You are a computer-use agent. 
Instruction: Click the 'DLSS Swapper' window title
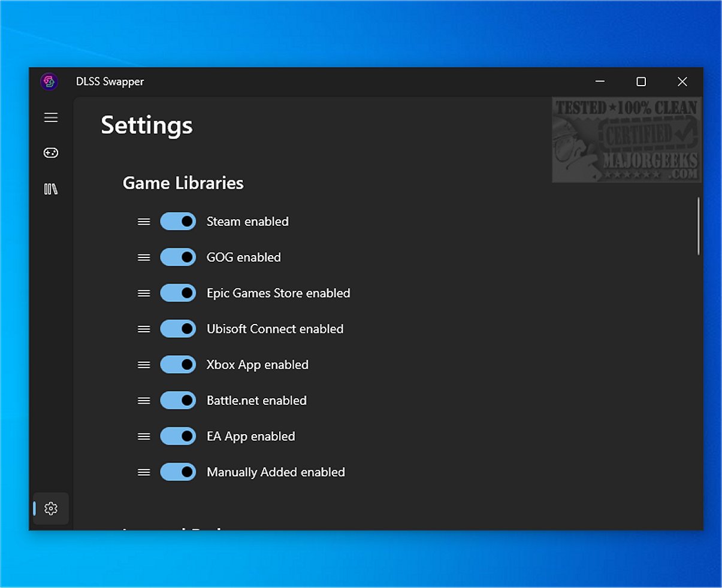pos(110,81)
